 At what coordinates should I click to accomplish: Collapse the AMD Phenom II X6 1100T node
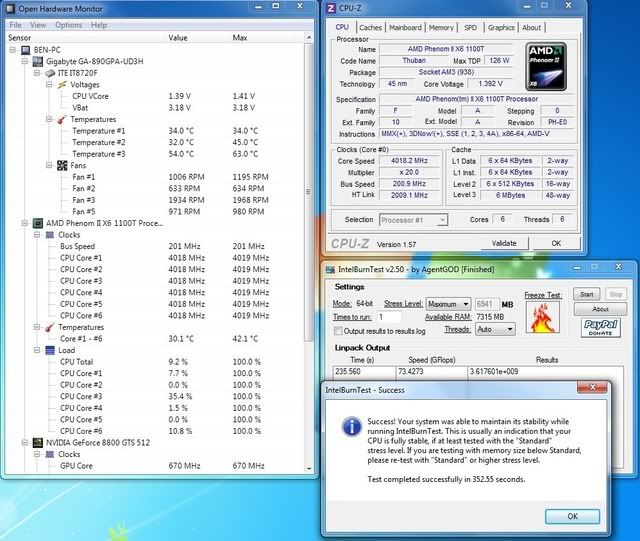[25, 223]
